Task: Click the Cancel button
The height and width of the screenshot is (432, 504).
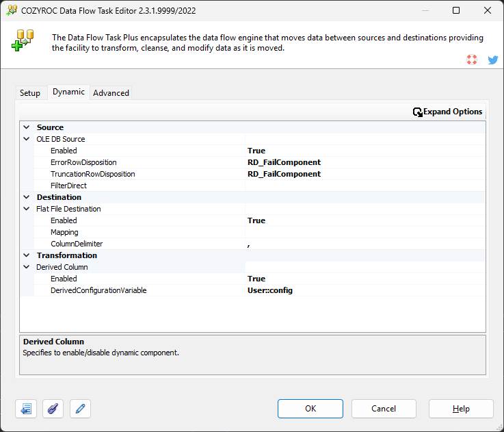Action: (384, 409)
